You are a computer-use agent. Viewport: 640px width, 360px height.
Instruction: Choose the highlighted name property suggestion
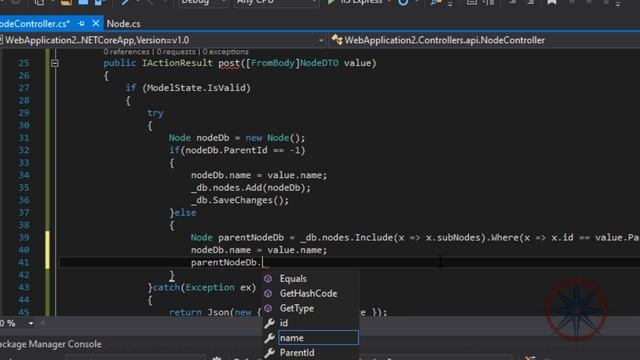pos(318,338)
